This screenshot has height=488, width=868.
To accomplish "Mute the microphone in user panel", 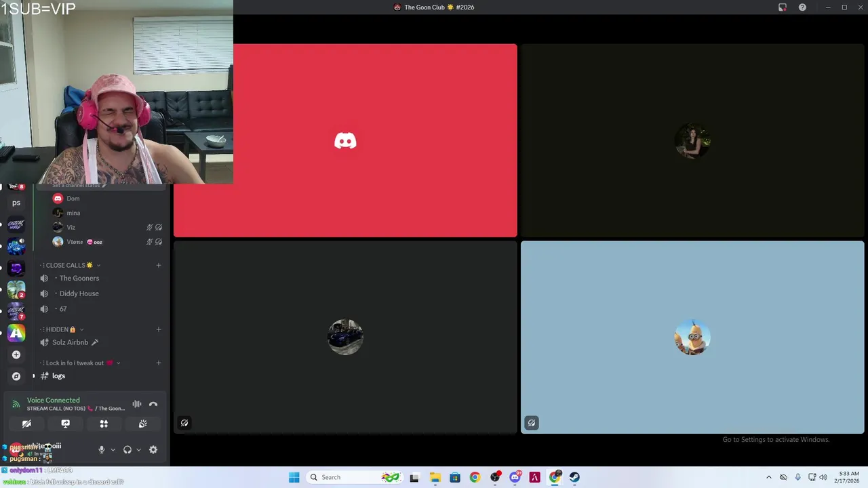I will click(x=102, y=449).
